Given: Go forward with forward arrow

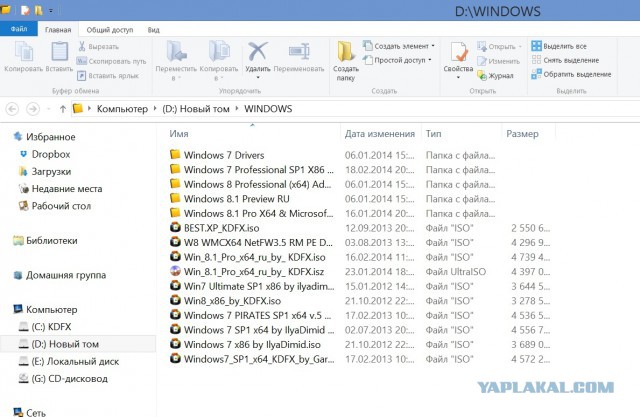Looking at the screenshot, I should tap(33, 109).
